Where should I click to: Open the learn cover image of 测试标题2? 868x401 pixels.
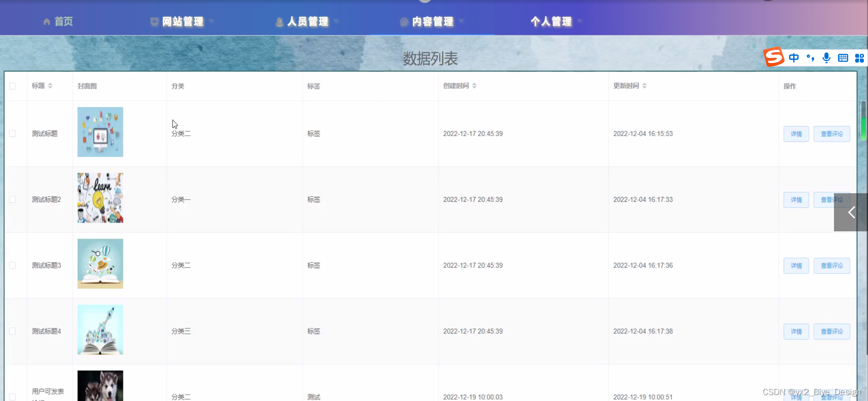click(100, 198)
